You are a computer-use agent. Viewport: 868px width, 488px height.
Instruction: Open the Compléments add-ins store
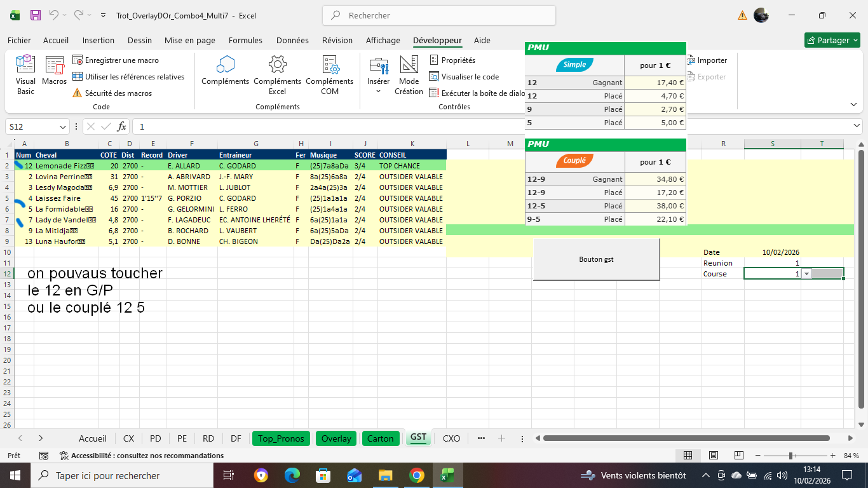pos(226,71)
